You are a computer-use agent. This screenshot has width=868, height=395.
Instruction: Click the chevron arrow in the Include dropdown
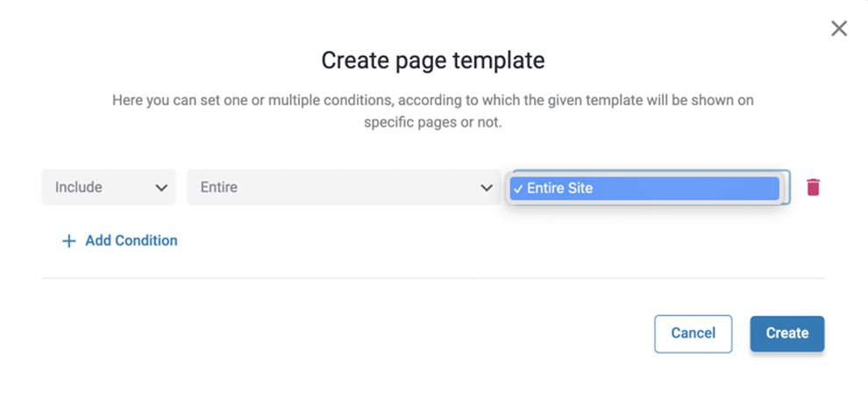point(161,188)
